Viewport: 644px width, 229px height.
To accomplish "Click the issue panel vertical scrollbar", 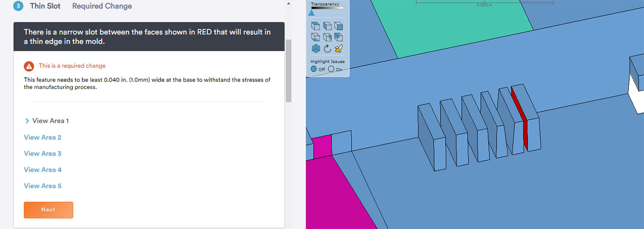I will [x=288, y=71].
